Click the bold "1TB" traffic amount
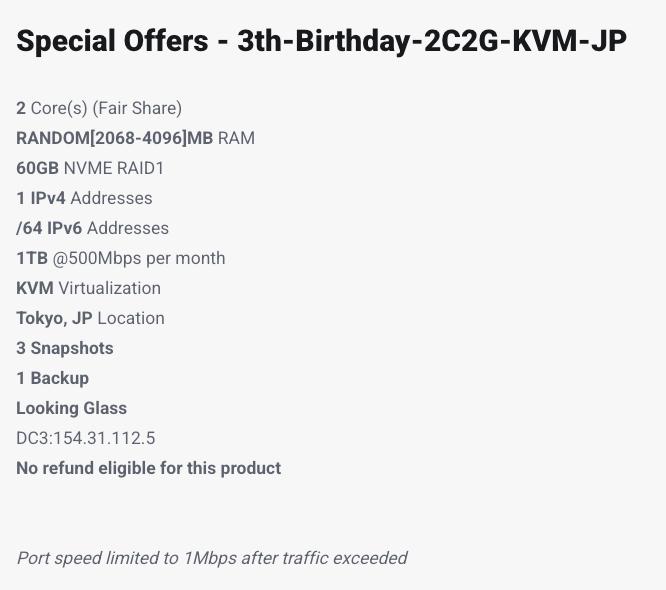This screenshot has height=590, width=666. coord(32,258)
